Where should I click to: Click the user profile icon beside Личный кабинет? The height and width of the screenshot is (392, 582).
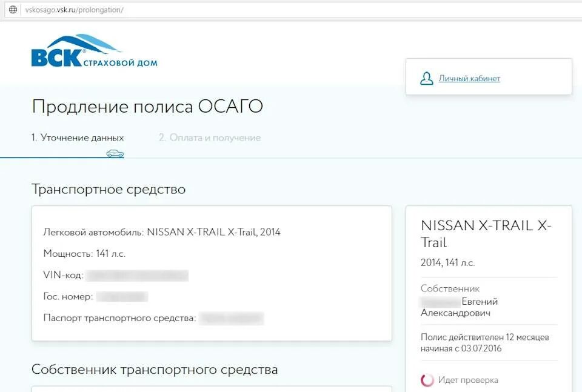(426, 78)
